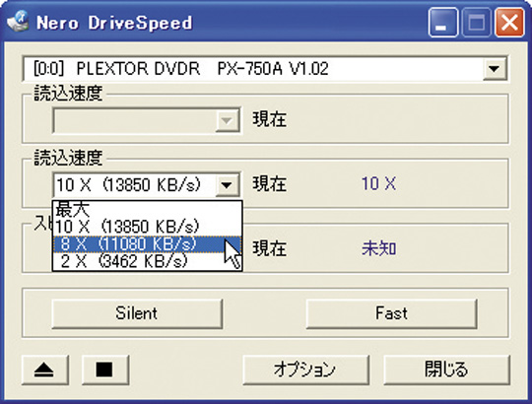Viewport: 532px width, 404px height.
Task: Click the 10 X (13850 KB/s) combo box field
Action: pos(147,185)
